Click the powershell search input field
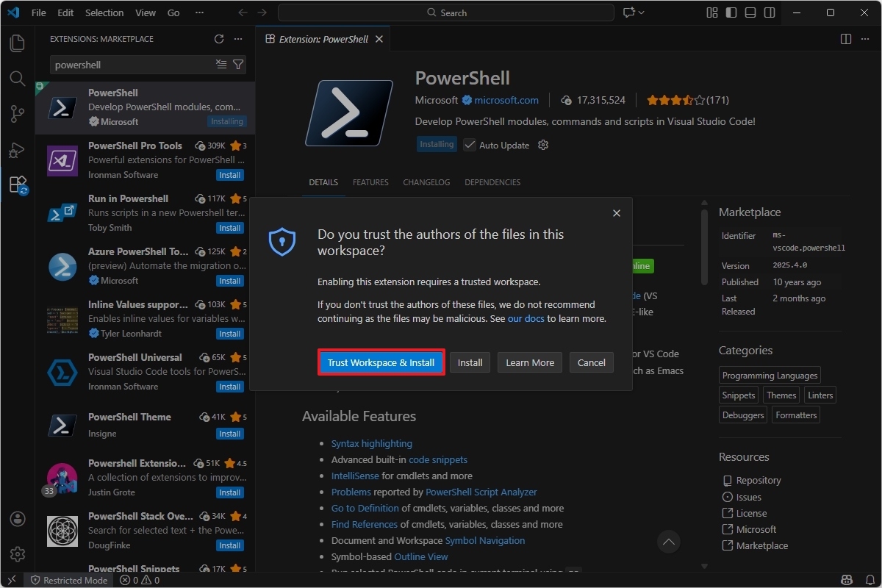Viewport: 882px width, 588px height. click(x=132, y=65)
